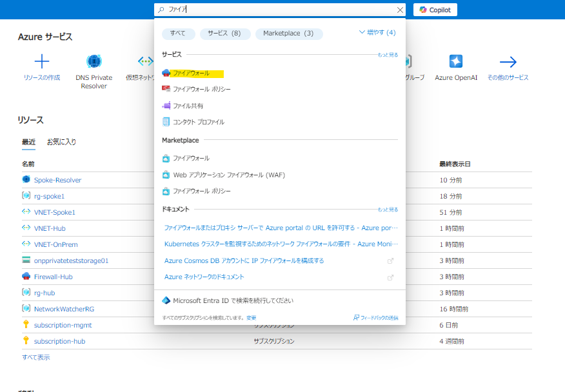Click the Spoke-Resolver resource icon
This screenshot has height=392, width=565.
tap(26, 179)
